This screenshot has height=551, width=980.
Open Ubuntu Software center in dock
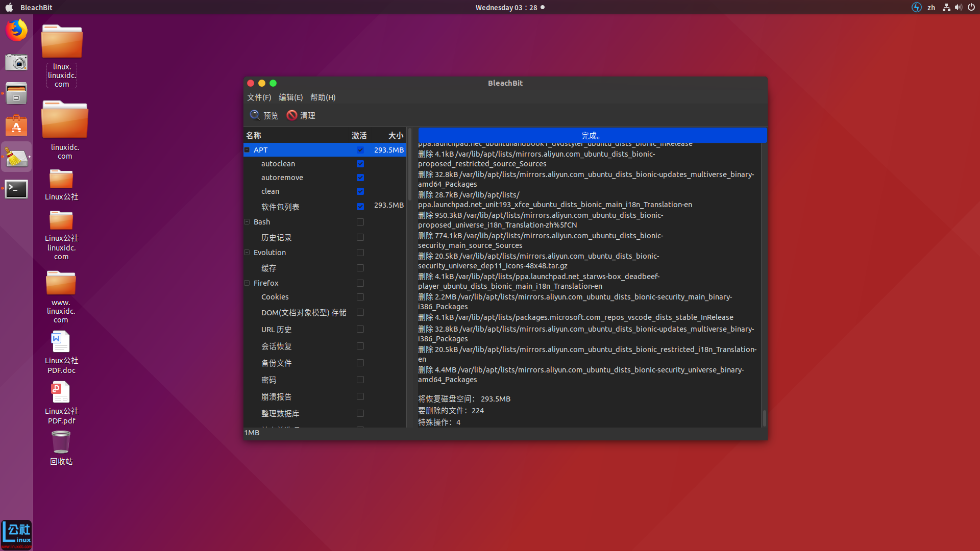tap(16, 126)
